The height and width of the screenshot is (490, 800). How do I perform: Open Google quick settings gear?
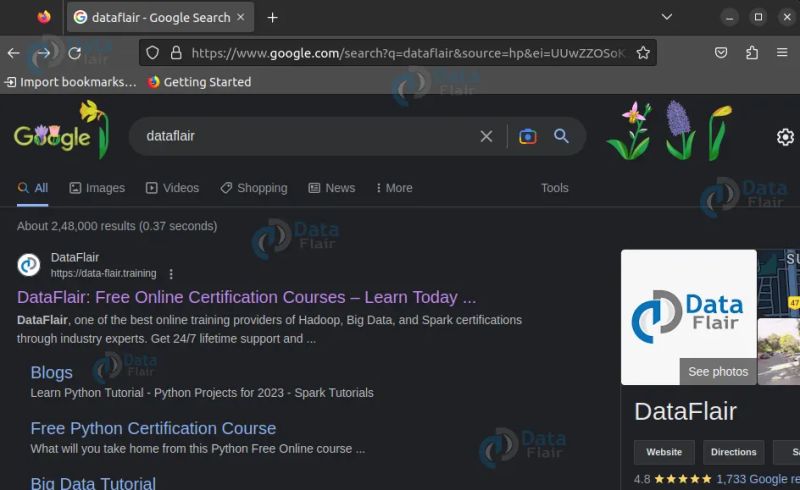coord(785,137)
